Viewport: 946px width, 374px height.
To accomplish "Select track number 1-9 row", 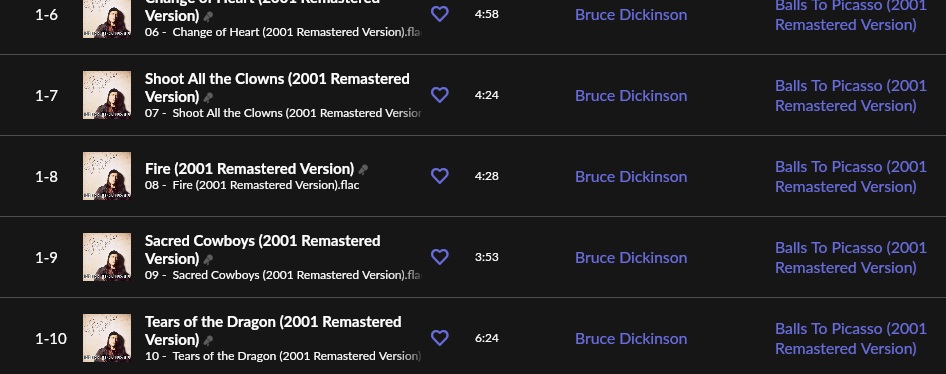I will click(473, 257).
